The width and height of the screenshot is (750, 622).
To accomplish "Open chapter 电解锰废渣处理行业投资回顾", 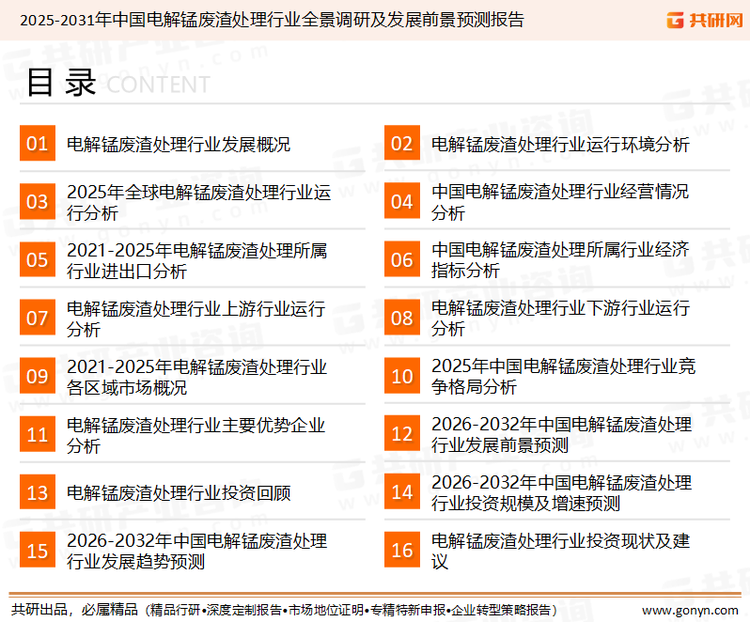I will tap(178, 493).
